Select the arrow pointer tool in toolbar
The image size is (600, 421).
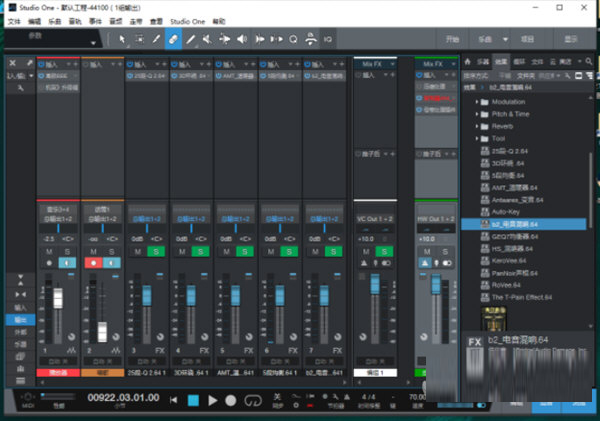(122, 40)
